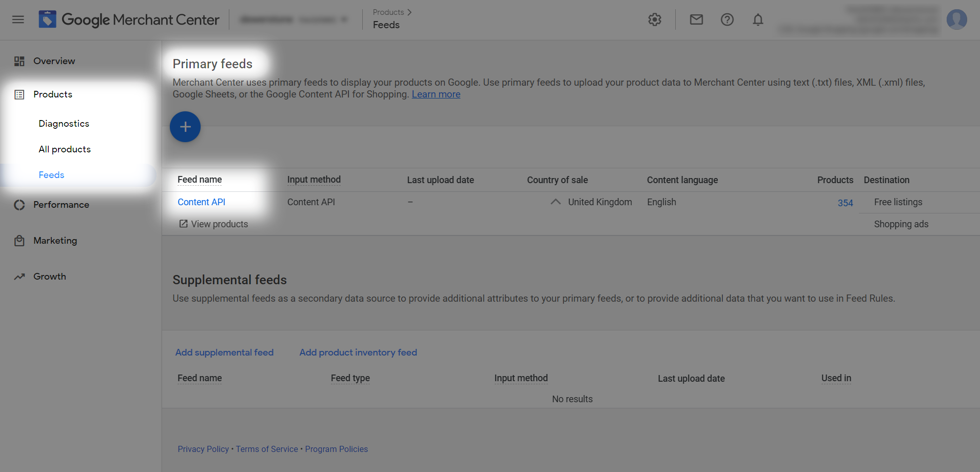Click the No results text
The height and width of the screenshot is (472, 980).
click(573, 399)
